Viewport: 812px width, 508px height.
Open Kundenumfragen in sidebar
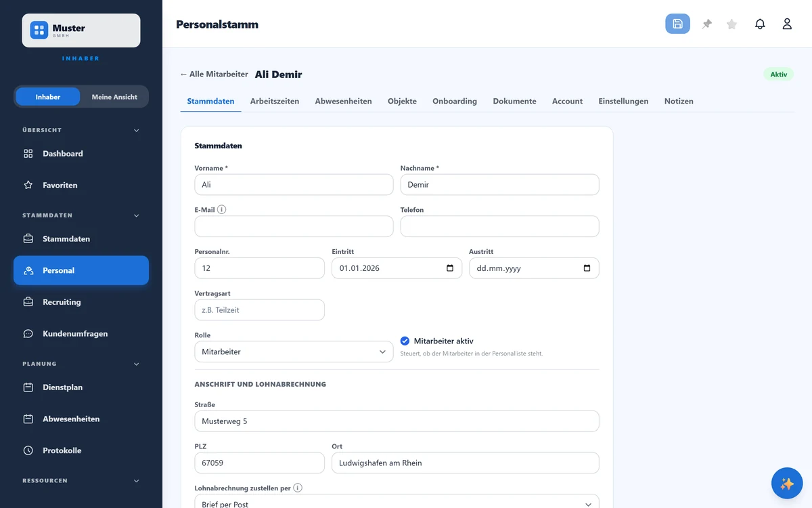pos(81,334)
